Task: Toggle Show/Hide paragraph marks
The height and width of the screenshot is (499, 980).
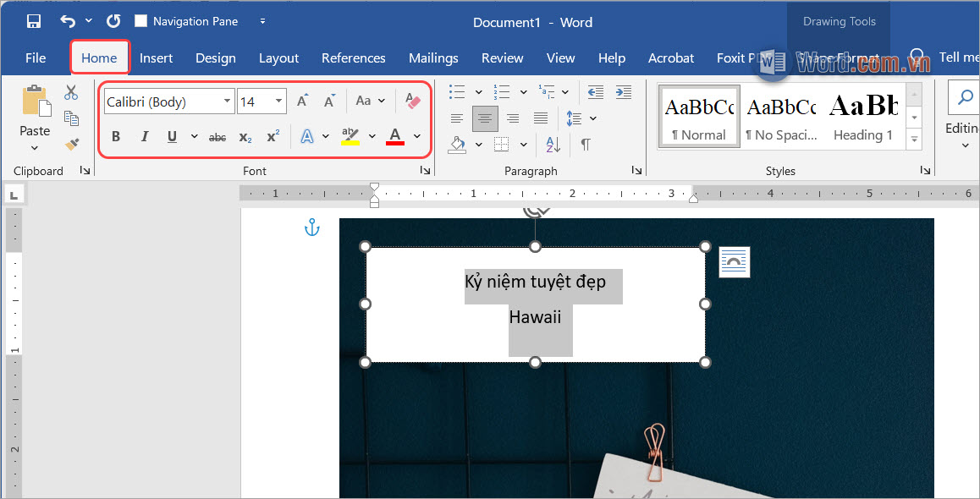Action: click(585, 145)
